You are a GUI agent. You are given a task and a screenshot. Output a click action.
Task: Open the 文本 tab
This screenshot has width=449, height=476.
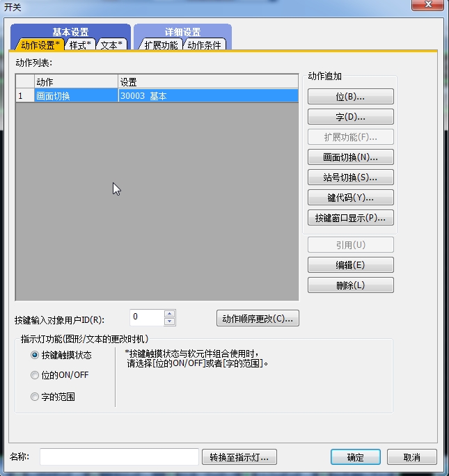(x=111, y=45)
